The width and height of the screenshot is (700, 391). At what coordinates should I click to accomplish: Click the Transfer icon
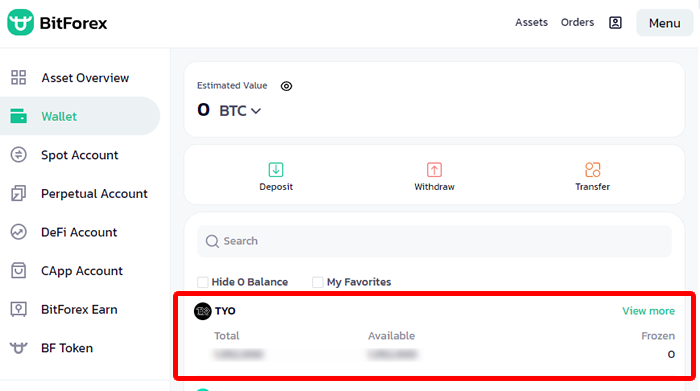pyautogui.click(x=592, y=170)
